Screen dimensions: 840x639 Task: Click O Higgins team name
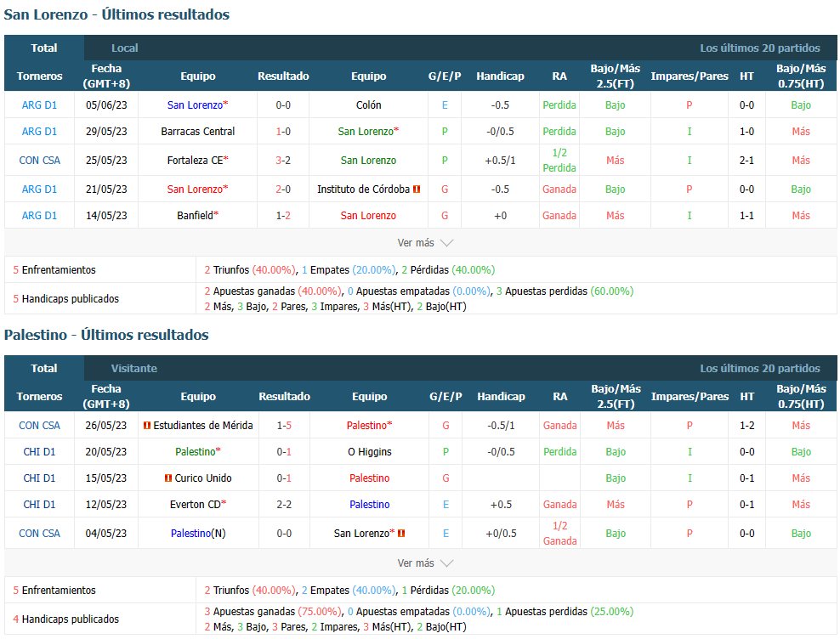click(x=370, y=451)
